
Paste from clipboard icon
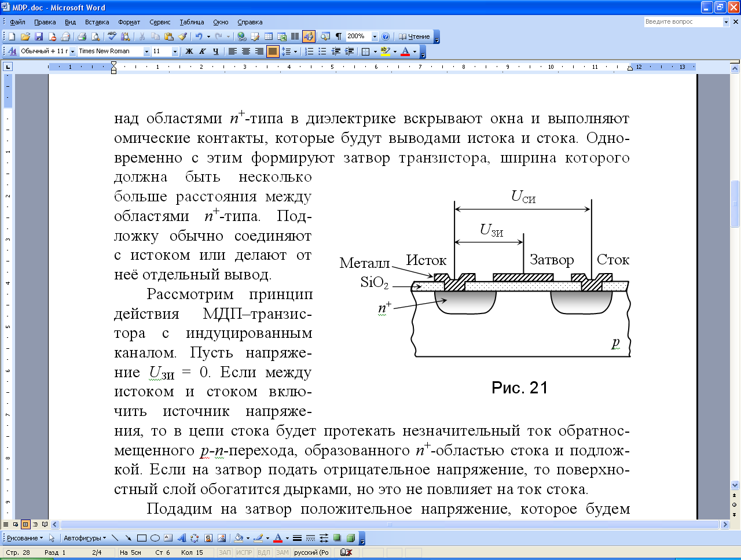coord(169,36)
